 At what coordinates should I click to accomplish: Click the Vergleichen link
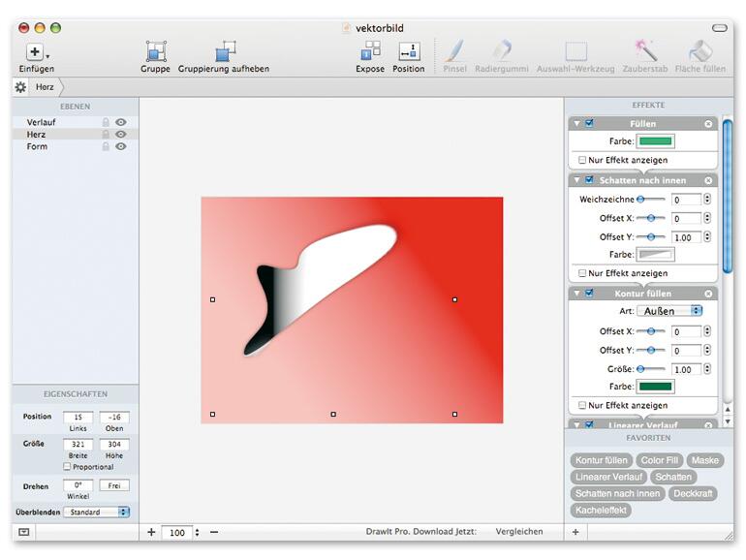coord(519,532)
